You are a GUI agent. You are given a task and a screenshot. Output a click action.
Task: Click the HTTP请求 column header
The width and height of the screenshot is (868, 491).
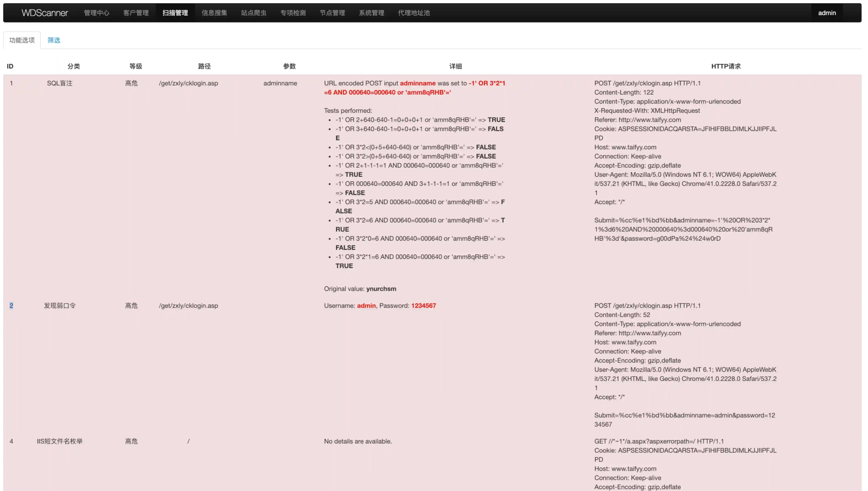[726, 66]
